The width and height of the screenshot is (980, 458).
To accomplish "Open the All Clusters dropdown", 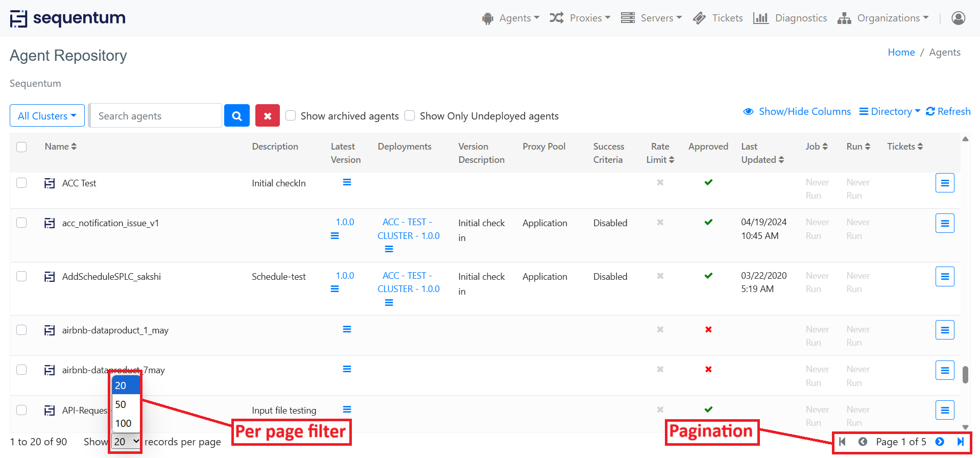I will [47, 116].
